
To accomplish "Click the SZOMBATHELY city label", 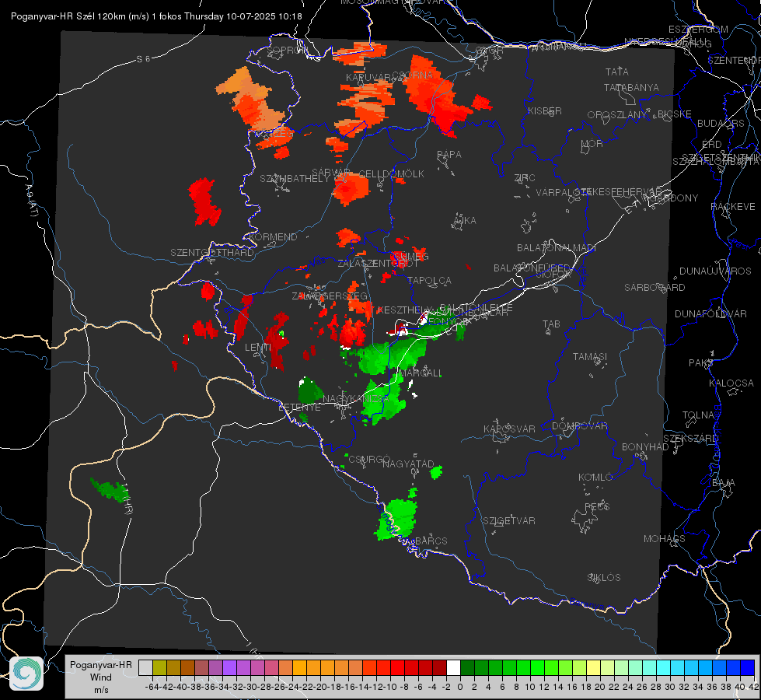I will (x=294, y=179).
